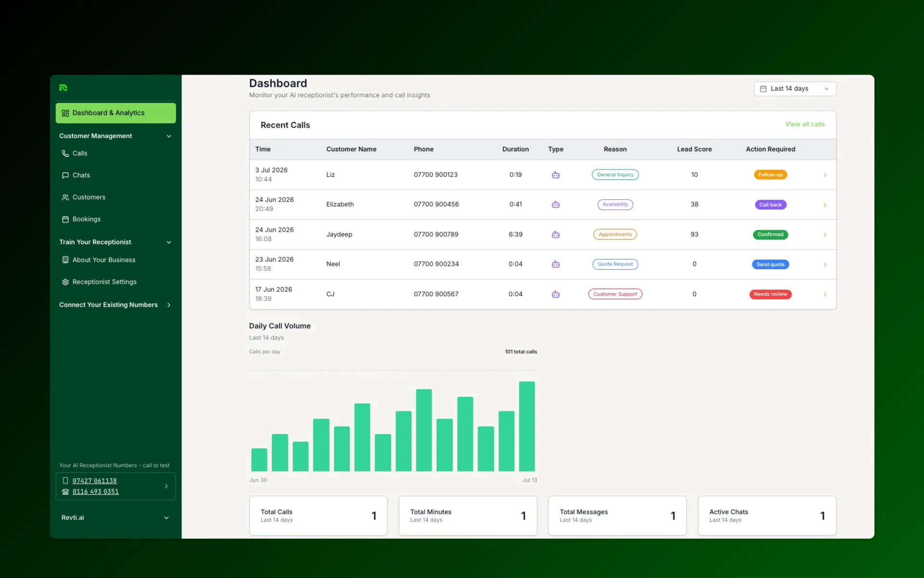Click the Follow-up action badge

click(770, 175)
